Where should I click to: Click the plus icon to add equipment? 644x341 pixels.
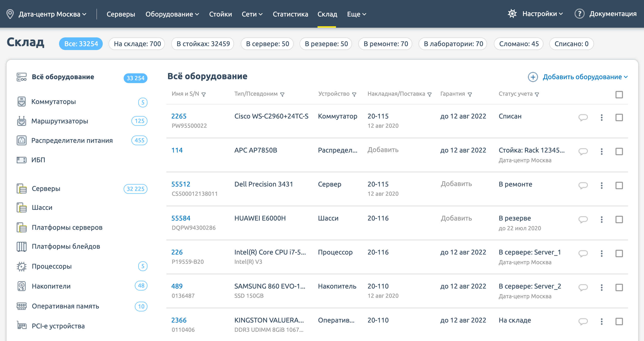[x=533, y=77]
